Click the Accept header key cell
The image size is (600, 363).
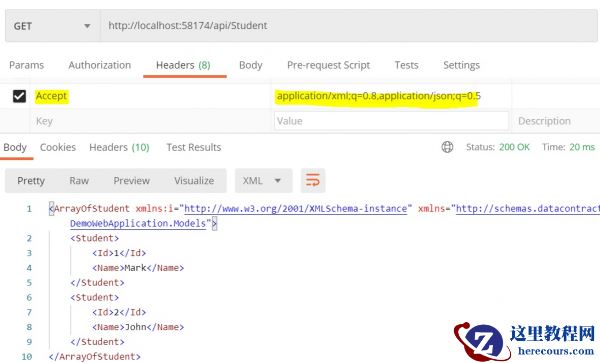point(150,96)
